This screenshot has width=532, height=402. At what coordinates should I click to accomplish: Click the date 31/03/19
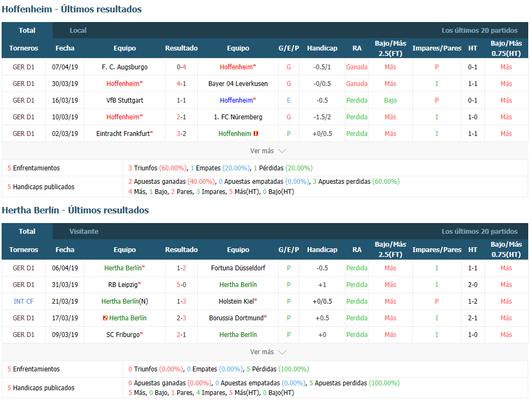(x=65, y=285)
